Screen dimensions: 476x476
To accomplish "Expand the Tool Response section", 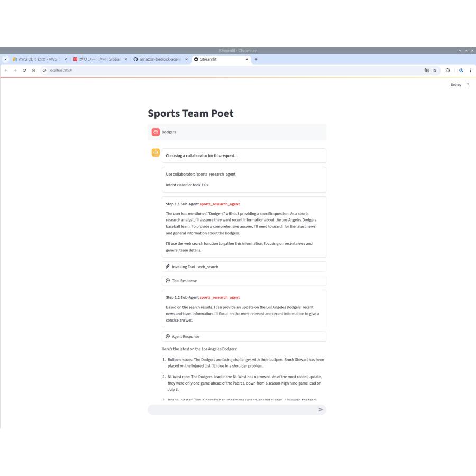I will click(x=244, y=281).
